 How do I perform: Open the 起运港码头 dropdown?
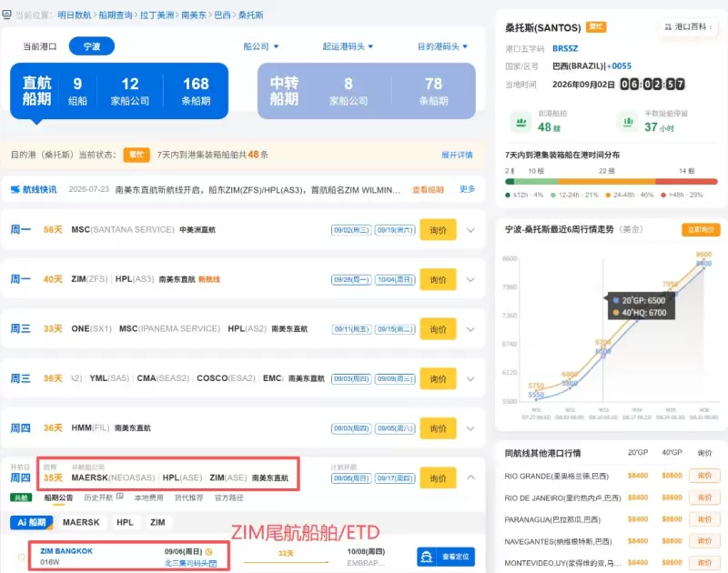pos(348,46)
